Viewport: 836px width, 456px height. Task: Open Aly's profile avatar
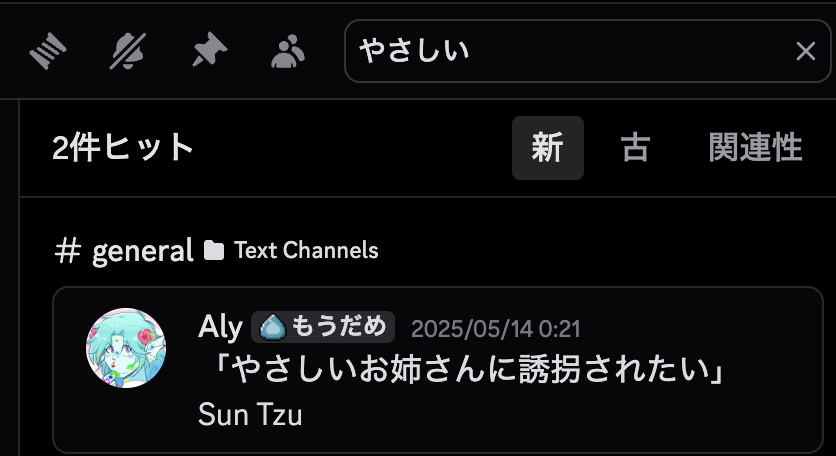[126, 348]
